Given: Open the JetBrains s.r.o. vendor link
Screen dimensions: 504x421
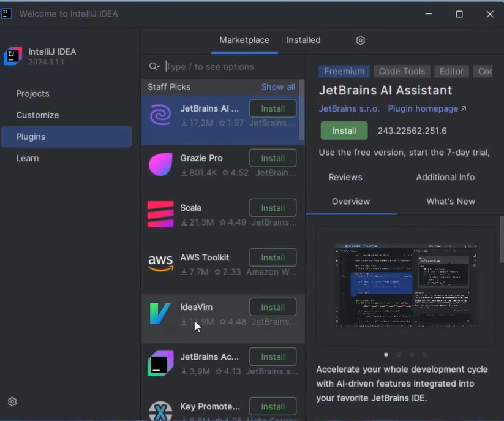Looking at the screenshot, I should (349, 108).
